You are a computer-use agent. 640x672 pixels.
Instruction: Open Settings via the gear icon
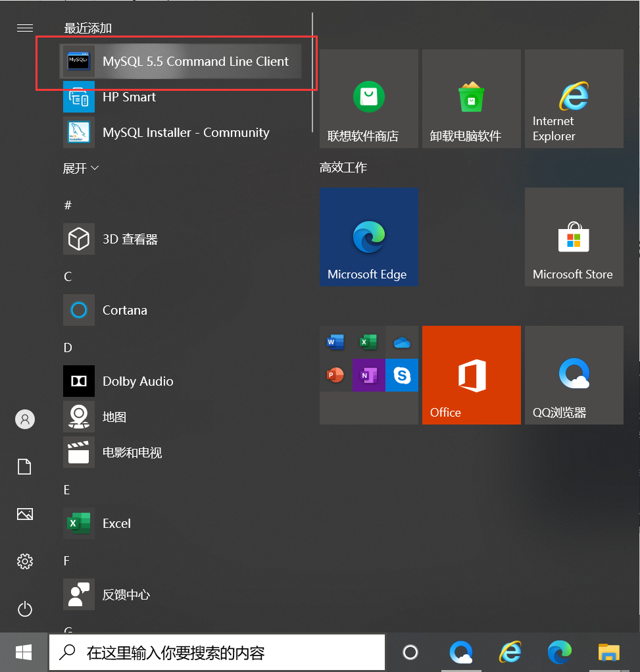point(25,561)
